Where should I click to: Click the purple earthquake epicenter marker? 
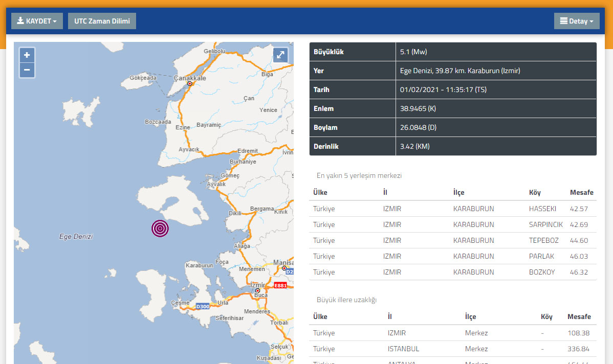[160, 228]
